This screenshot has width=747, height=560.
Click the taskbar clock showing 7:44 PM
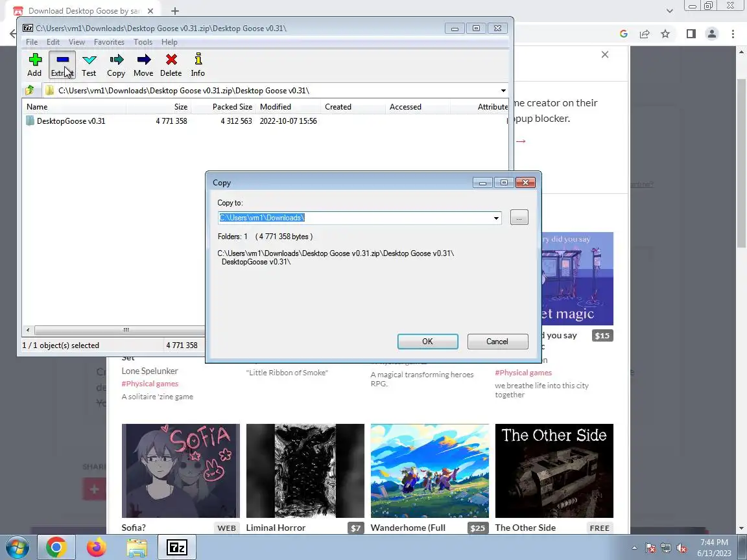point(714,548)
